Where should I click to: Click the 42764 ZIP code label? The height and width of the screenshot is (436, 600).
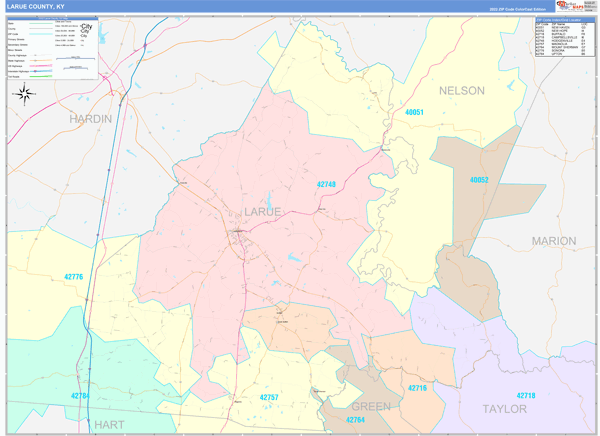(x=355, y=420)
